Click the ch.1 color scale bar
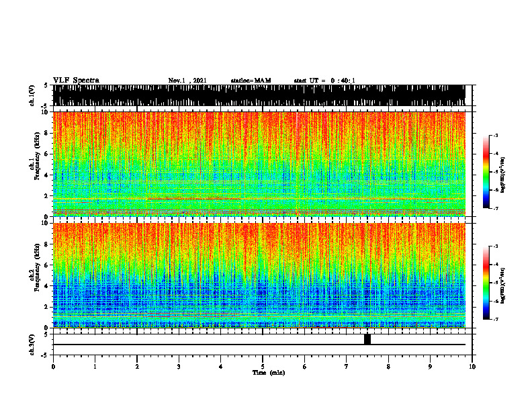 pyautogui.click(x=486, y=172)
